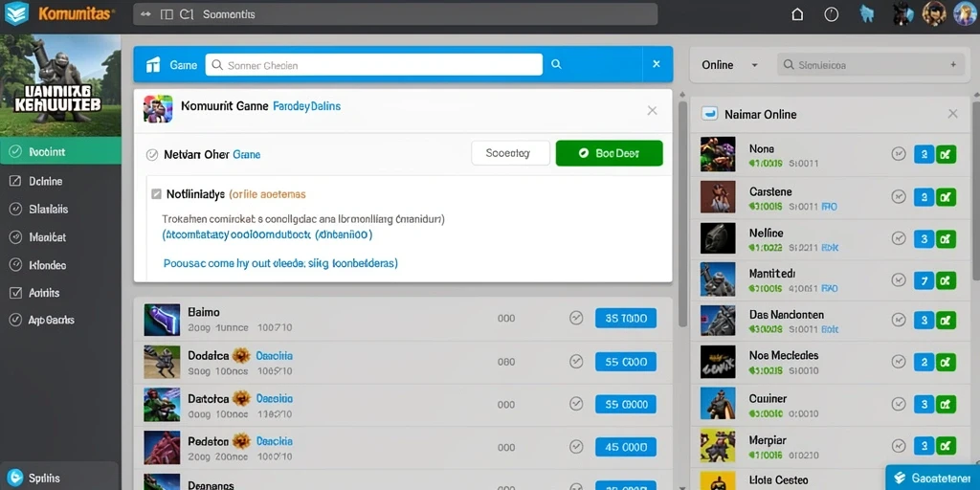This screenshot has width=980, height=490.
Task: Toggle the Notliniadys checkbox
Action: [x=156, y=194]
